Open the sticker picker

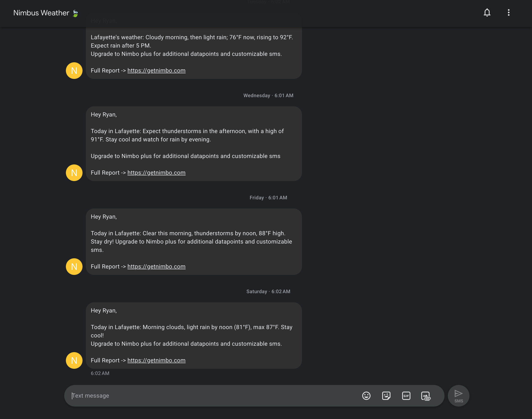(x=386, y=396)
